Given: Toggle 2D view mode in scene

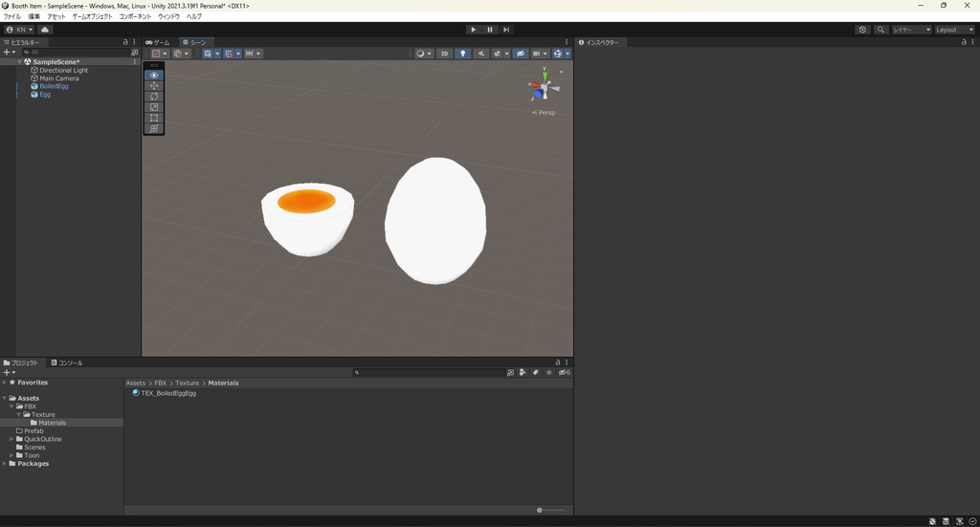Looking at the screenshot, I should [x=444, y=54].
